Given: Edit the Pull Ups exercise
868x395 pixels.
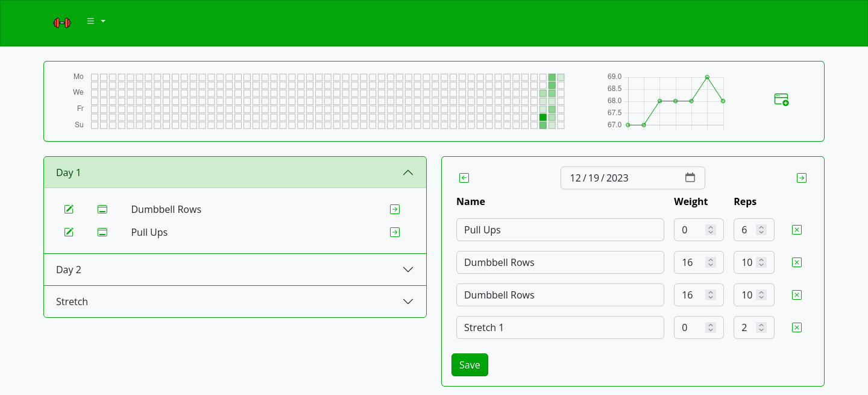Looking at the screenshot, I should 69,232.
